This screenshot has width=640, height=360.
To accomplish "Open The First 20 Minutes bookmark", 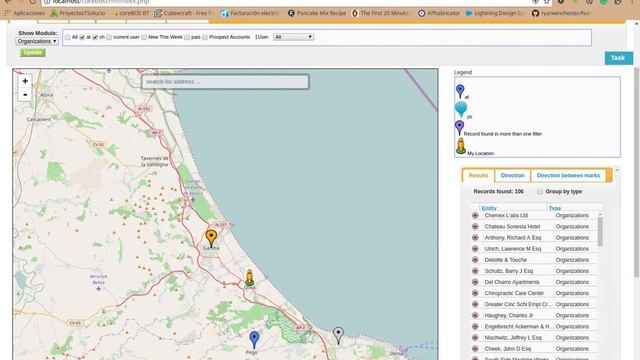I will point(381,13).
